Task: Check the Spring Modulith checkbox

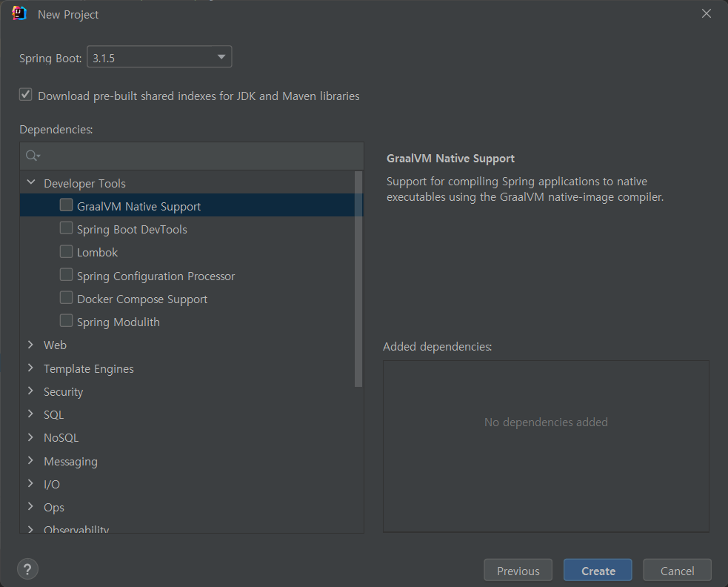Action: 66,321
